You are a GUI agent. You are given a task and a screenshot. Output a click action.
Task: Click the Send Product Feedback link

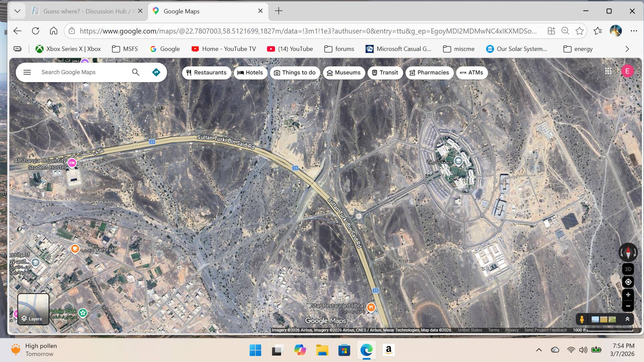click(x=545, y=330)
